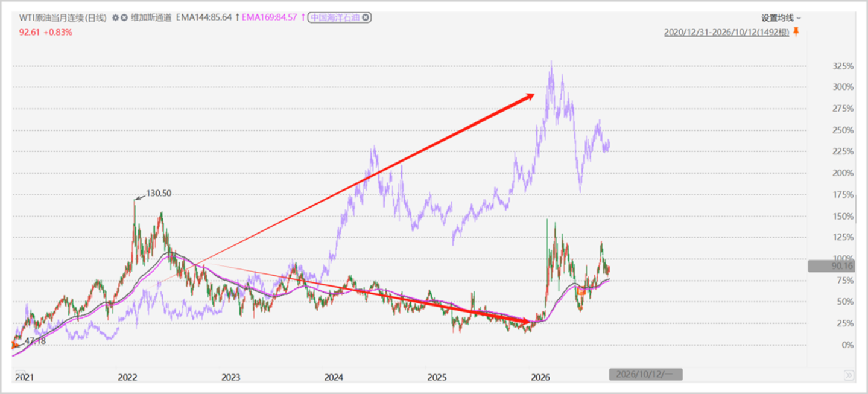Screen dimensions: 868x394
Task: Click the 250% label on the right axis
Action: [x=843, y=130]
